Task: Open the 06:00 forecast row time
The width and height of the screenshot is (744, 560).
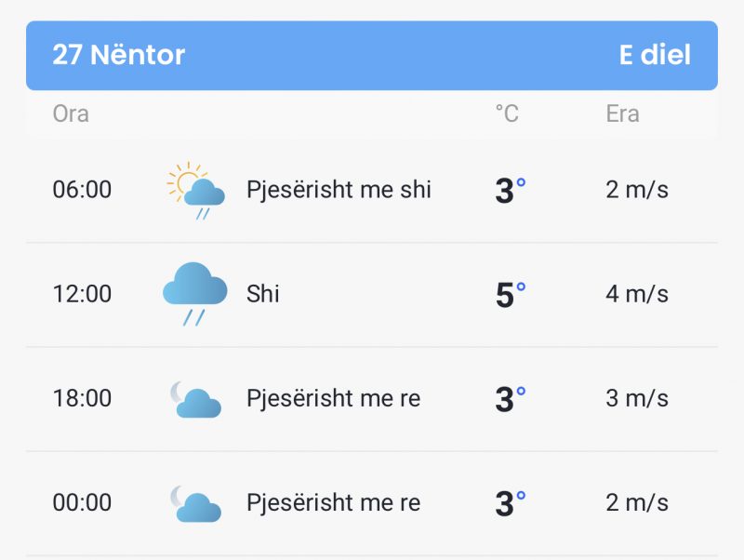Action: (82, 190)
